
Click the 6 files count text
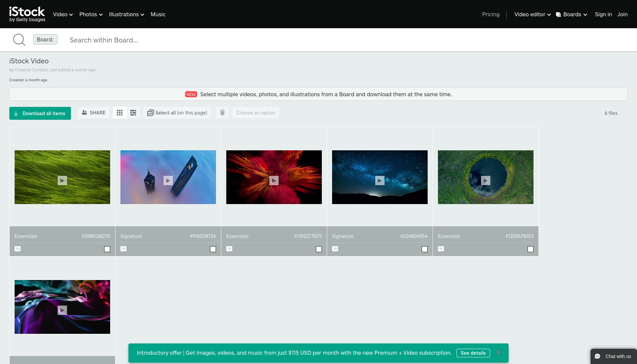(x=611, y=113)
